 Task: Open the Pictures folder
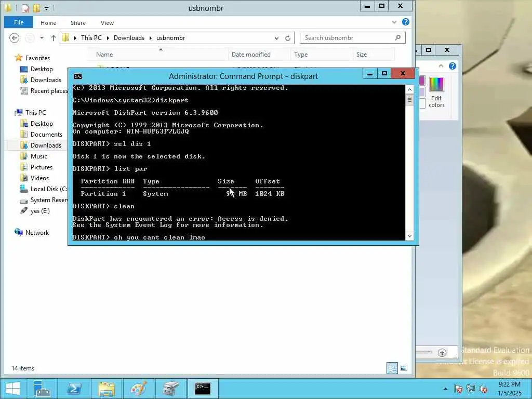point(42,167)
